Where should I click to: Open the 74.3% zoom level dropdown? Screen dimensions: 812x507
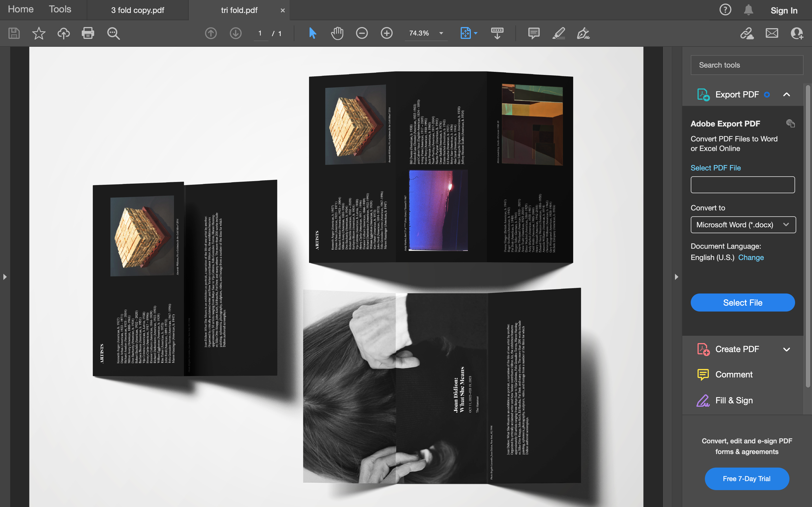[441, 33]
